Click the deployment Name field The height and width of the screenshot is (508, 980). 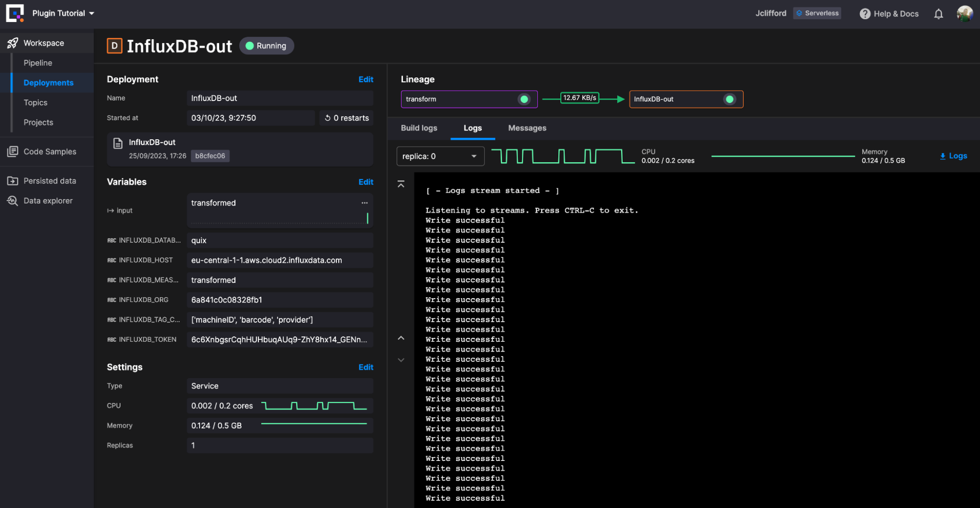coord(280,98)
